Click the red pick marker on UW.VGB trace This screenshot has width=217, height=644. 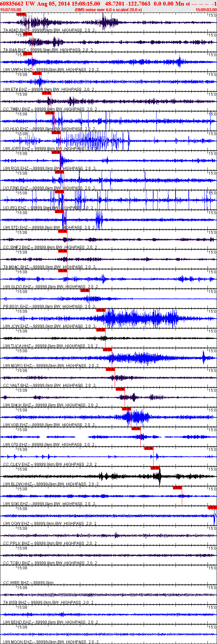pyautogui.click(x=127, y=409)
